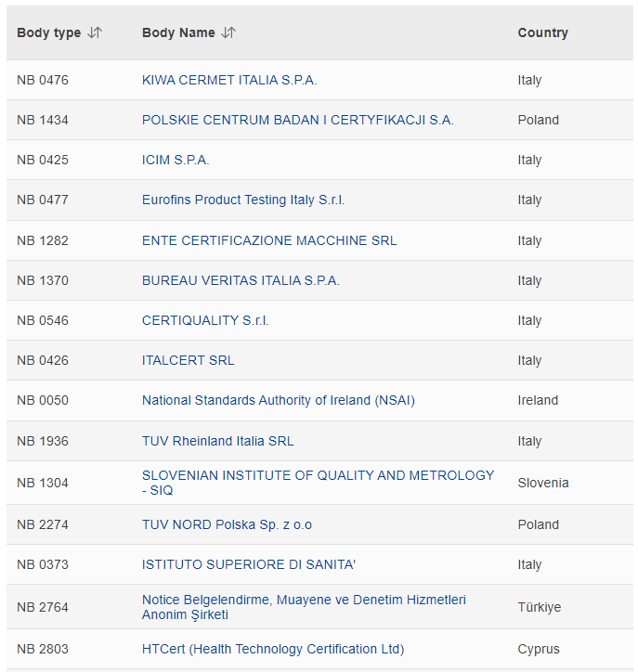
Task: Open BUREAU VERITAS ITALIA S.P.A. link
Action: [241, 280]
